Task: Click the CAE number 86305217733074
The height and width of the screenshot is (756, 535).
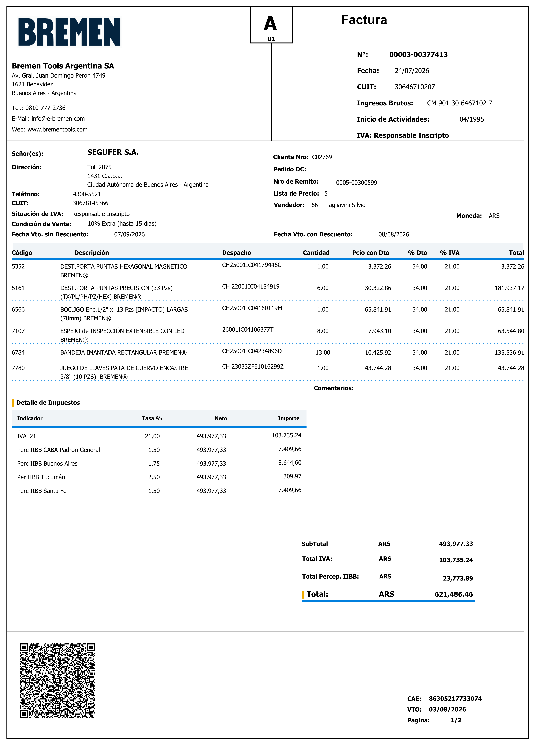Action: [455, 699]
